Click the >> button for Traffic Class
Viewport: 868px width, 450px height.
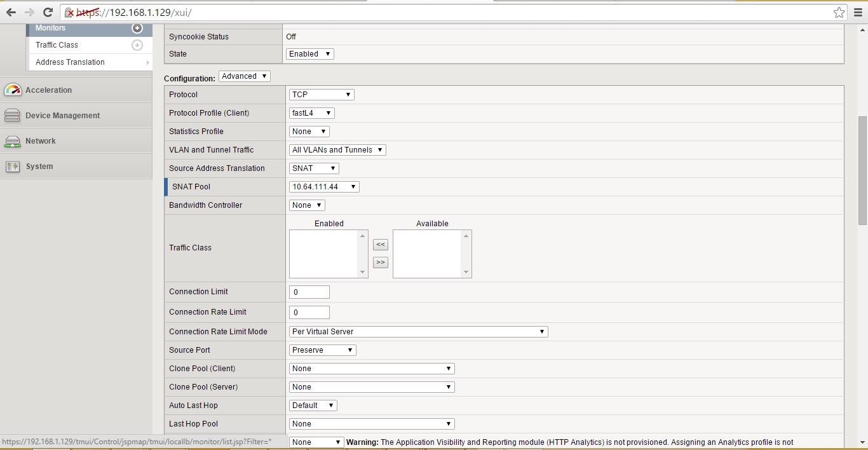click(x=380, y=262)
